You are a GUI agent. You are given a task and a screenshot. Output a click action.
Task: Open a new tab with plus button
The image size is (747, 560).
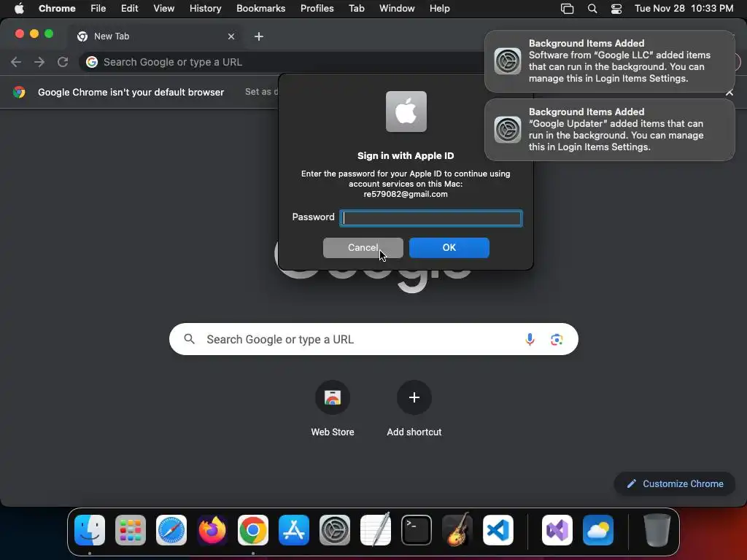point(259,36)
